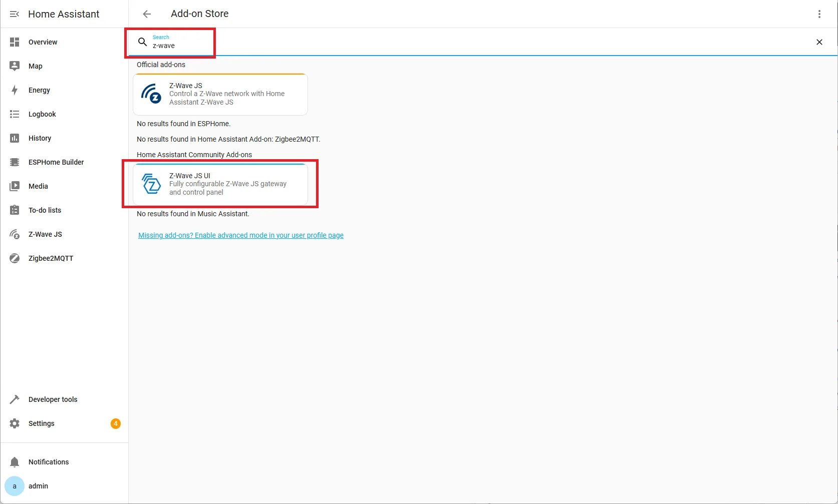View the Logbook
This screenshot has width=838, height=504.
42,114
